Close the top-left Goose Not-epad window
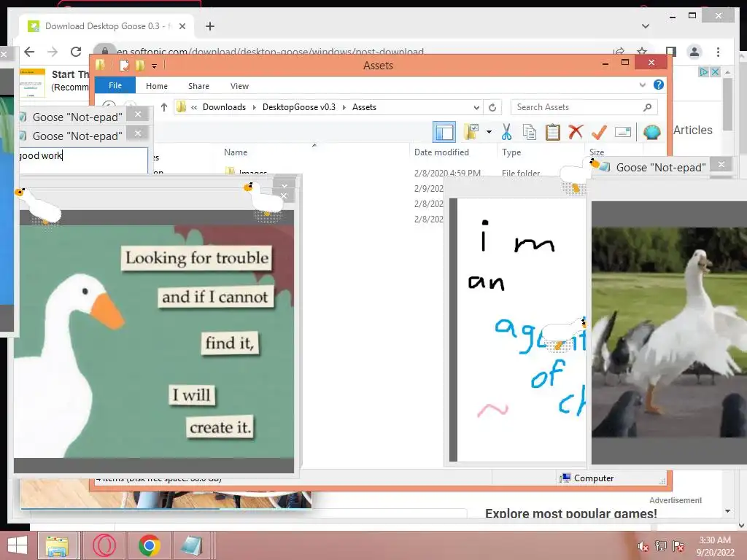Viewport: 747px width, 560px height. click(x=138, y=114)
